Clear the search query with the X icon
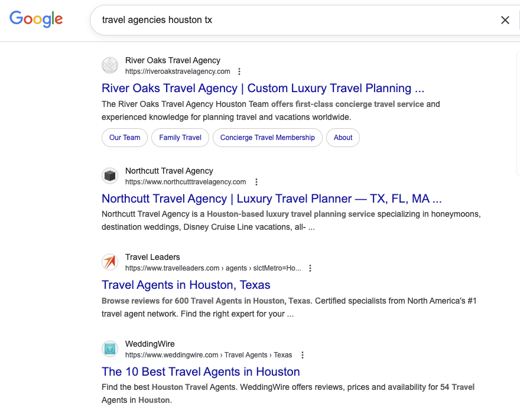The width and height of the screenshot is (520, 420). pos(505,19)
